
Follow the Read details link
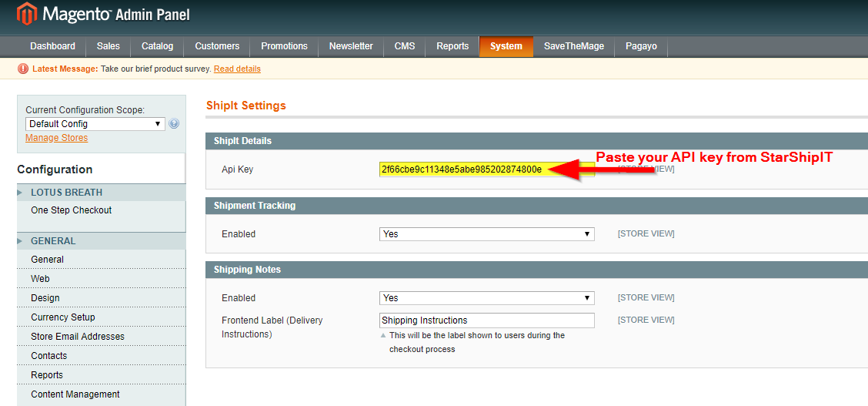pos(237,69)
